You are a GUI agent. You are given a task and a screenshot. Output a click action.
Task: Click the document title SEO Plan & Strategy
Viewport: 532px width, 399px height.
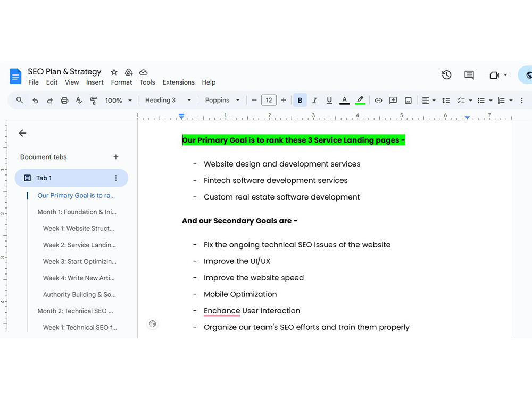coord(64,72)
